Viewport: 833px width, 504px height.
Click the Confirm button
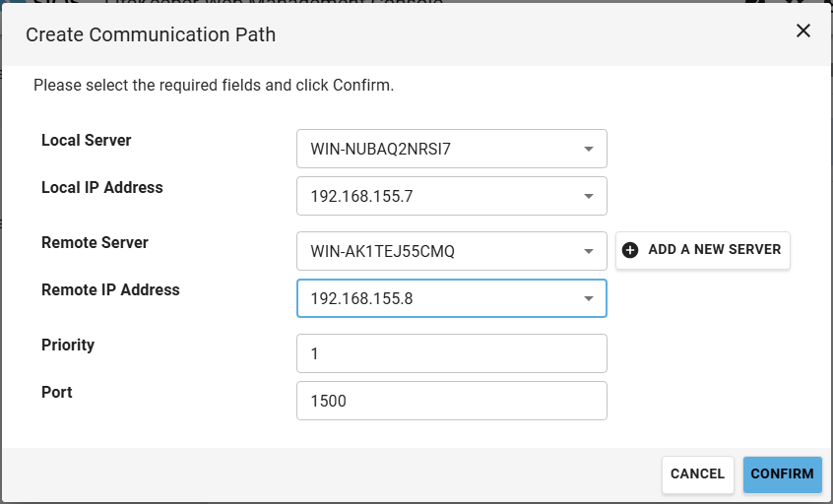pos(782,473)
